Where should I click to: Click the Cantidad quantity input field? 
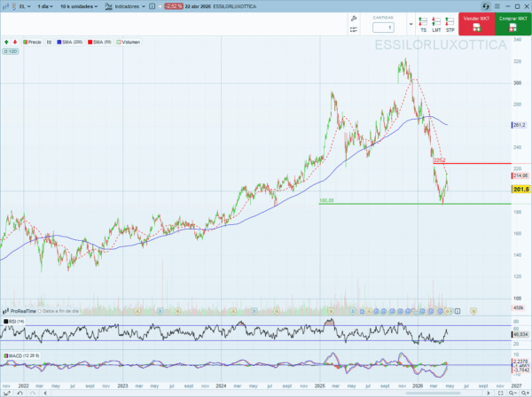[x=383, y=27]
